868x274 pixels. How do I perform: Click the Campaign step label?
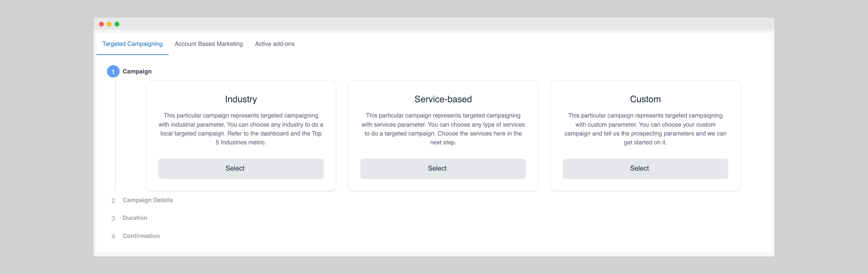[x=137, y=71]
